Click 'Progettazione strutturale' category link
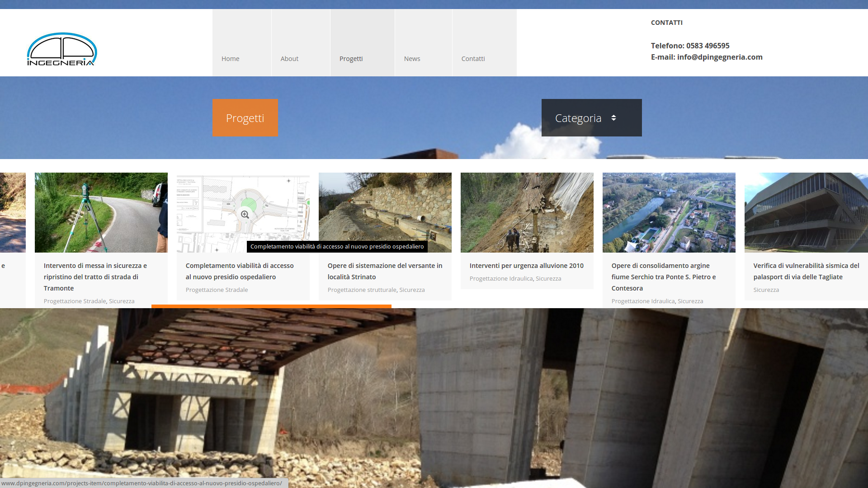868x488 pixels. pyautogui.click(x=362, y=290)
